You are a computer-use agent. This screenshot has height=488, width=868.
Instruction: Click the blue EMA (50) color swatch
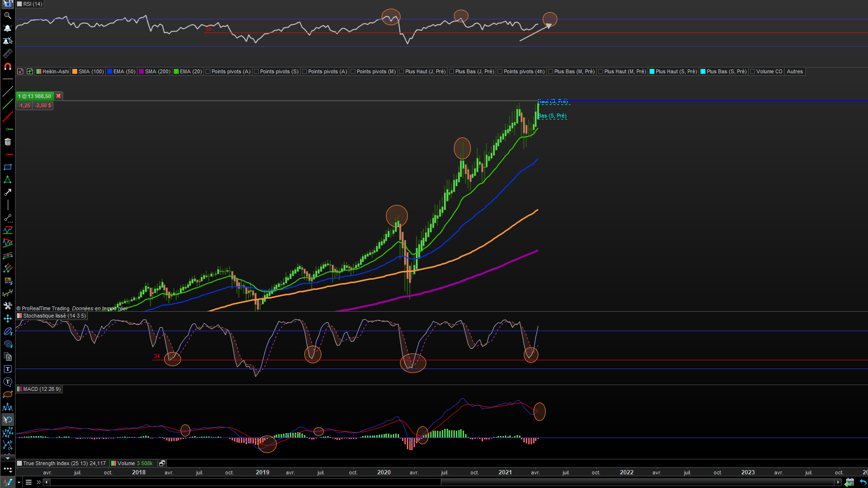point(110,71)
